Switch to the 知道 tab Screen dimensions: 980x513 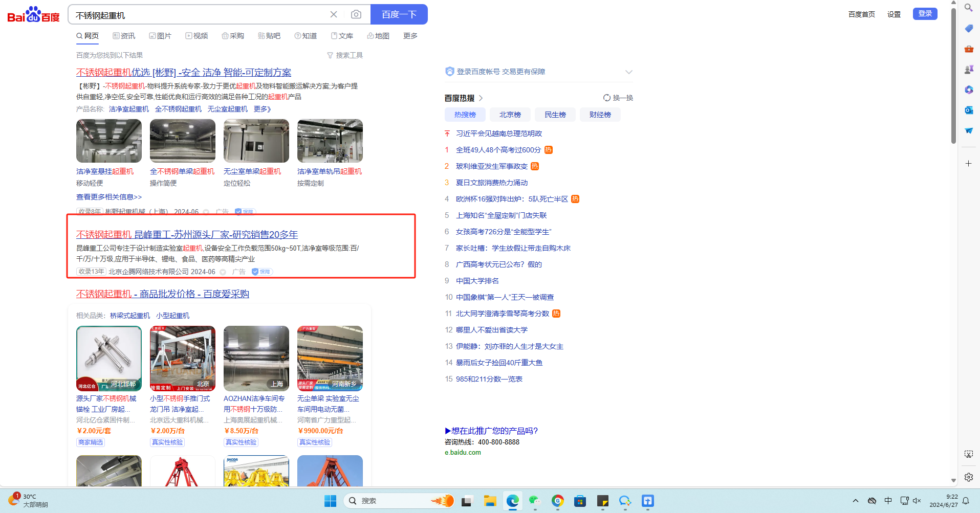[306, 36]
